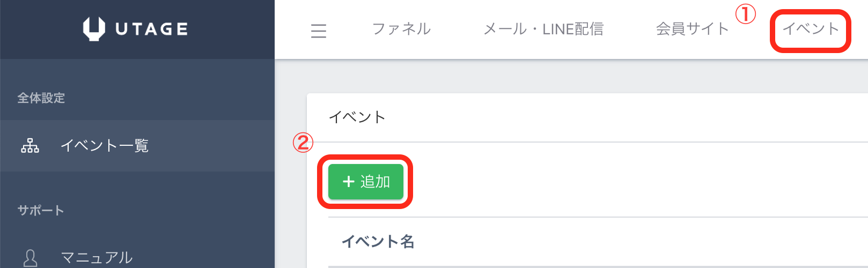Toggle the sidebar with the hamburger icon
This screenshot has height=268, width=868.
coord(319,31)
